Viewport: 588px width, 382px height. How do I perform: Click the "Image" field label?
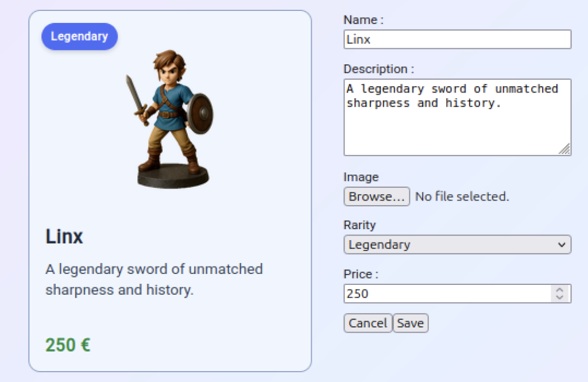pyautogui.click(x=361, y=177)
